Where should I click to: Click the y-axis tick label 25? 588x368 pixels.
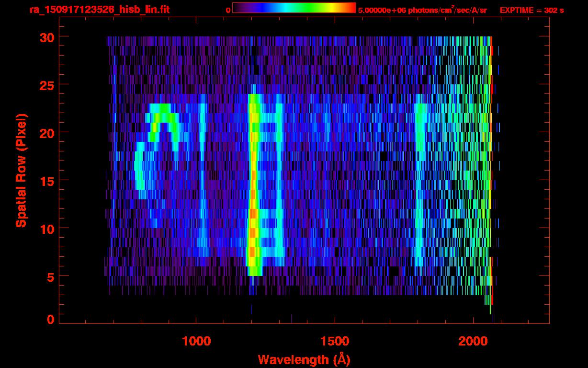[46, 85]
